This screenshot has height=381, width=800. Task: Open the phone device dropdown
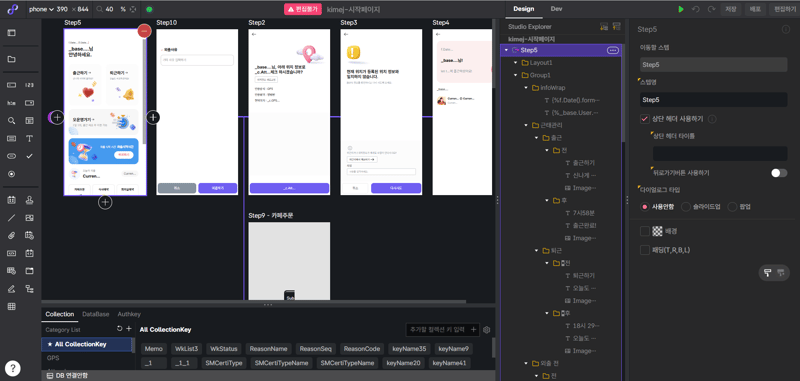[x=41, y=9]
